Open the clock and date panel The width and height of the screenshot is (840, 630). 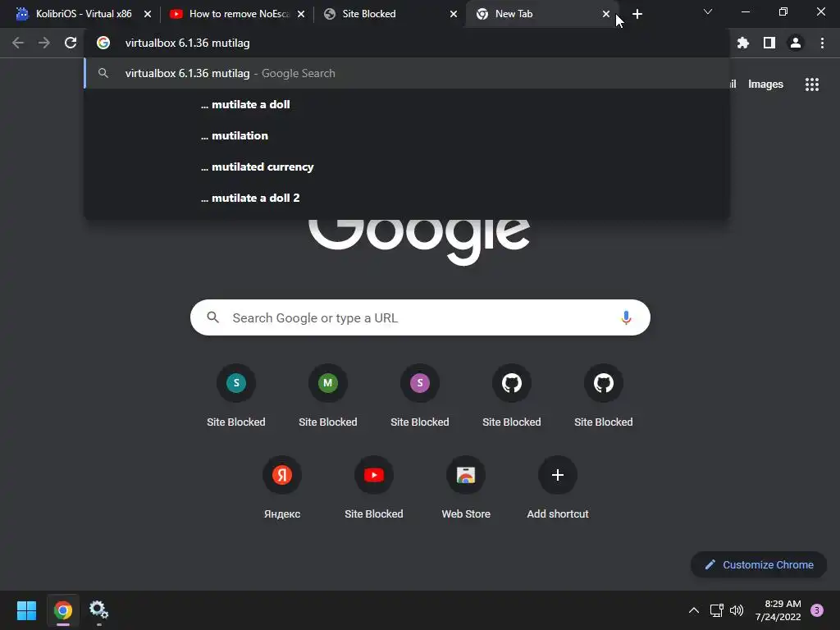coord(778,610)
